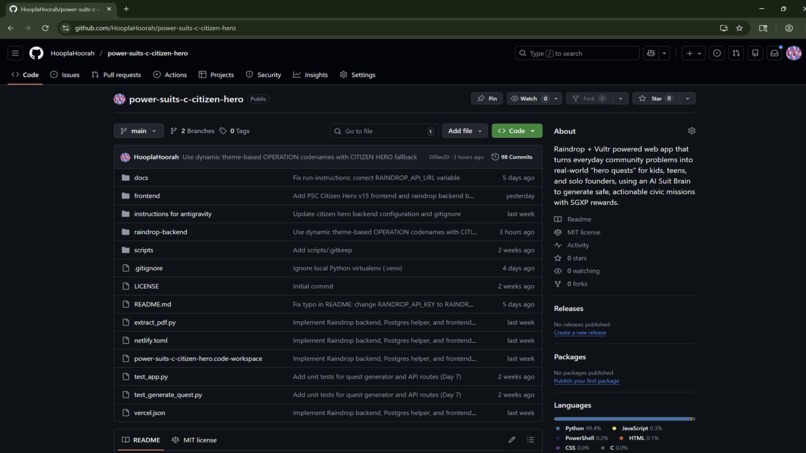Click the install app icon in address bar
The height and width of the screenshot is (453, 806).
click(x=724, y=28)
